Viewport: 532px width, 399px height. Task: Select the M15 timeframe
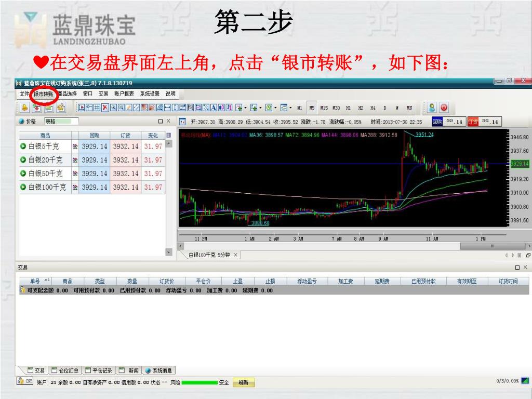(x=324, y=108)
